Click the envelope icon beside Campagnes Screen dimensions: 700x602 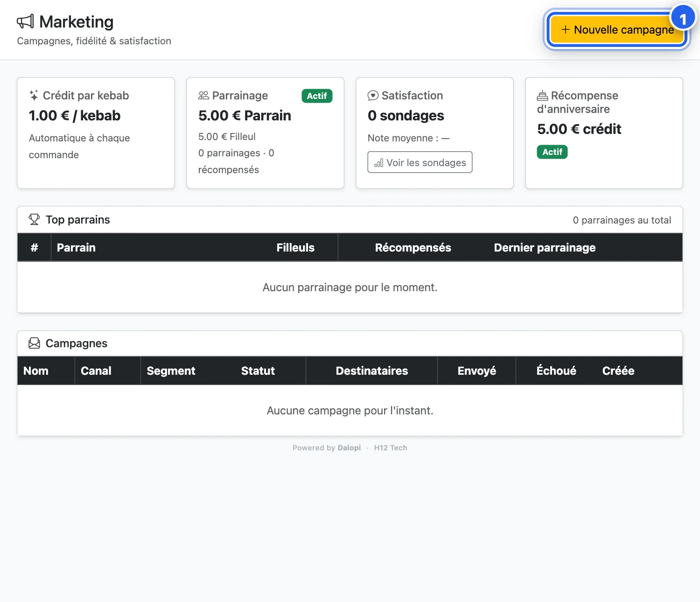(35, 343)
